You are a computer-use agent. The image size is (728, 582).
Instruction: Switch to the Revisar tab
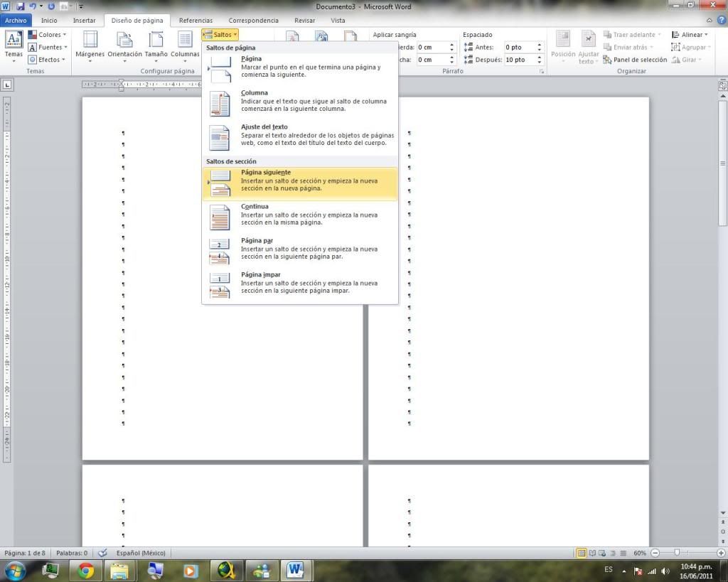click(304, 21)
